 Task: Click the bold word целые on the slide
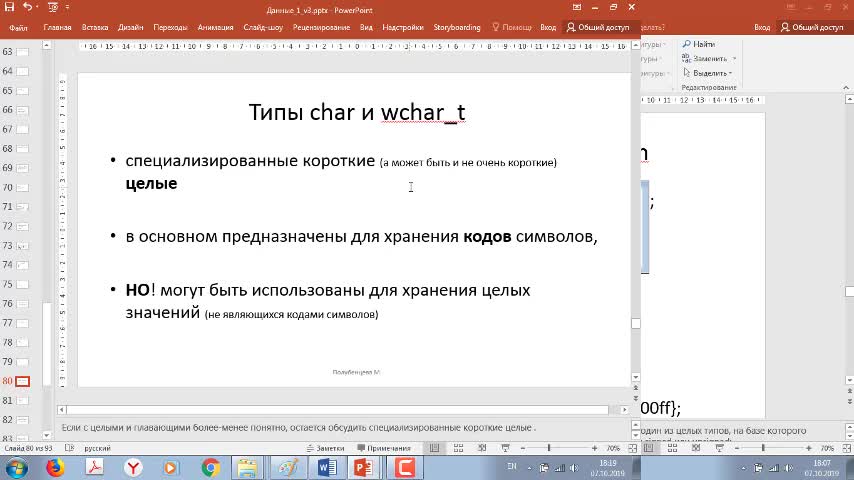pos(151,184)
